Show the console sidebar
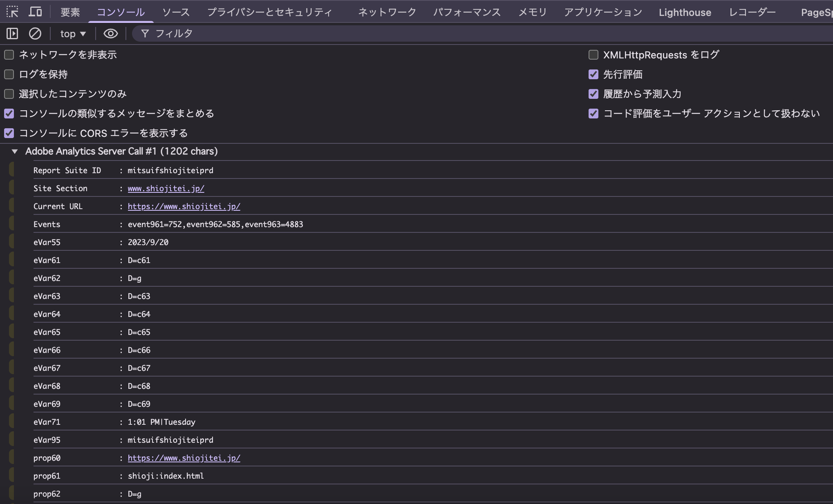Screen dimensions: 833x504 coord(11,33)
